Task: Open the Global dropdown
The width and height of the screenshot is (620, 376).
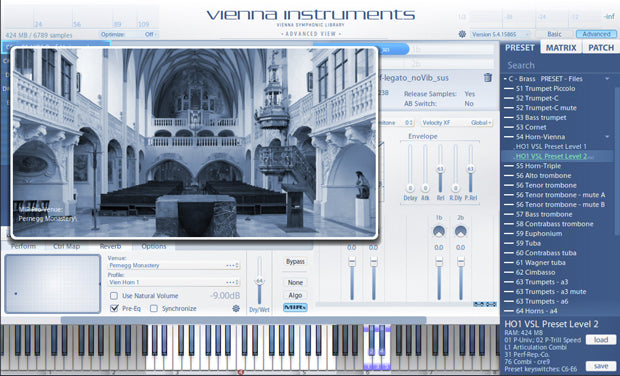Action: click(481, 123)
